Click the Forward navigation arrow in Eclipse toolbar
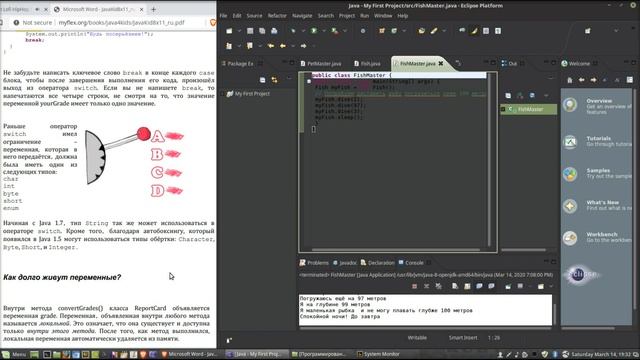This screenshot has width=640, height=360. tap(304, 46)
